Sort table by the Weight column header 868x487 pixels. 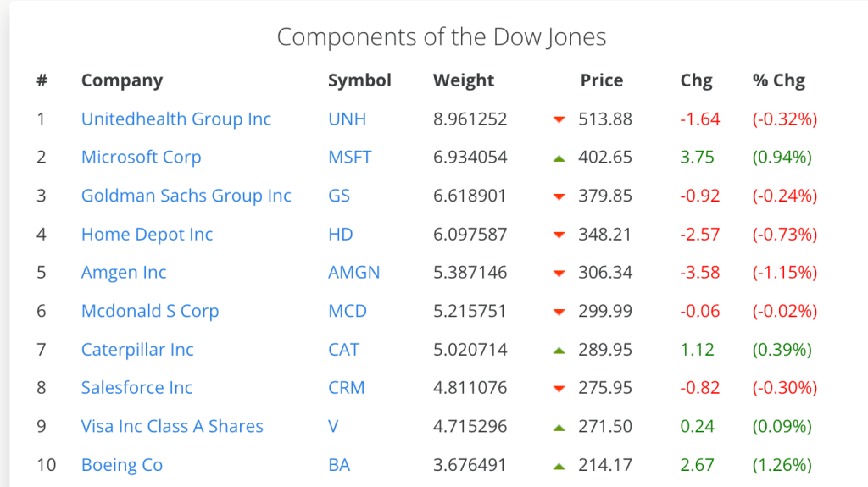coord(463,80)
